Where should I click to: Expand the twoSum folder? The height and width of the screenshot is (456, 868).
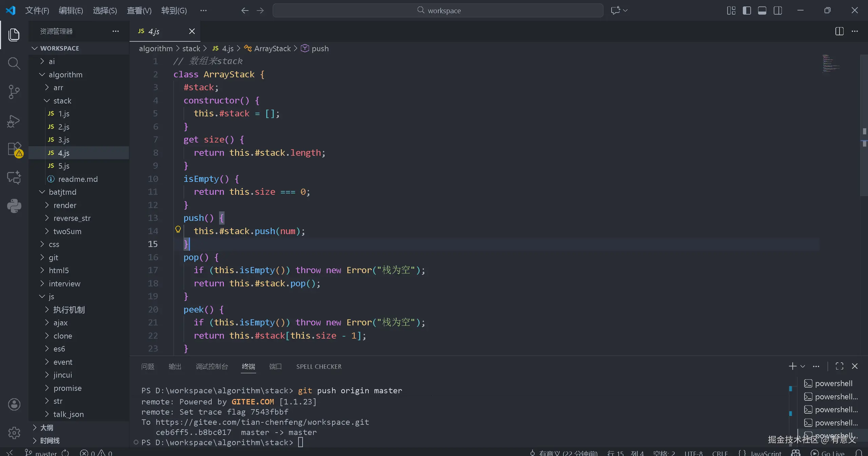(67, 231)
